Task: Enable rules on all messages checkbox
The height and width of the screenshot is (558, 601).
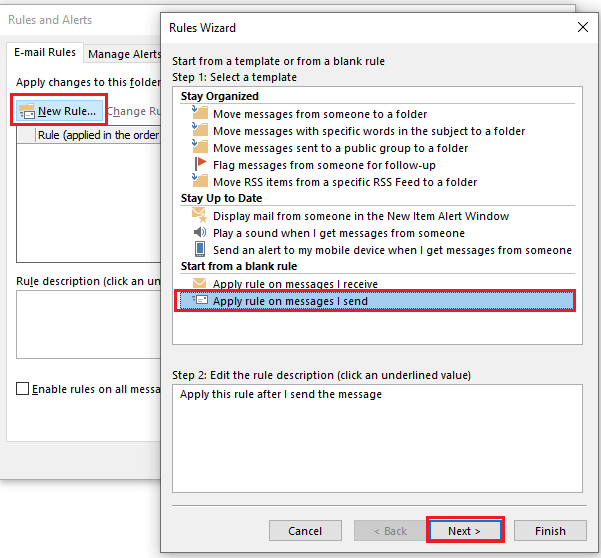Action: click(x=23, y=389)
